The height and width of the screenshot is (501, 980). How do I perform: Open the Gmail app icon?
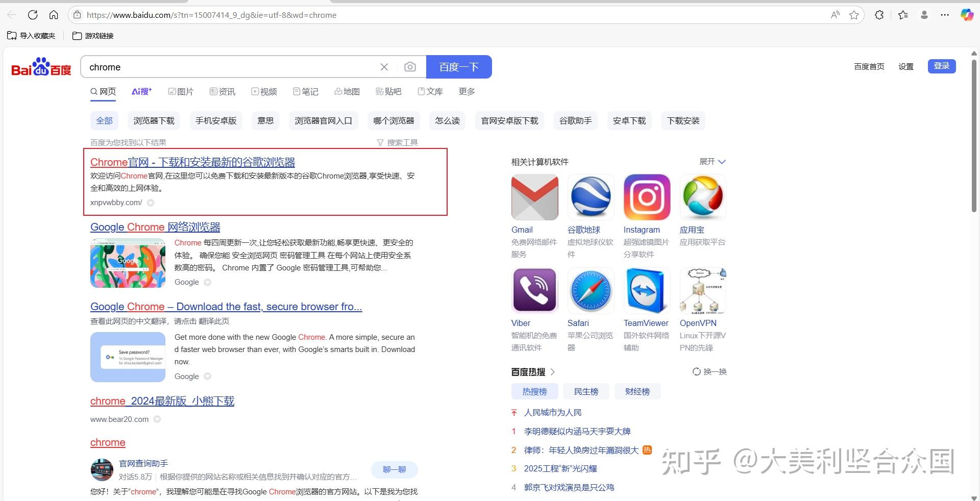pos(535,197)
